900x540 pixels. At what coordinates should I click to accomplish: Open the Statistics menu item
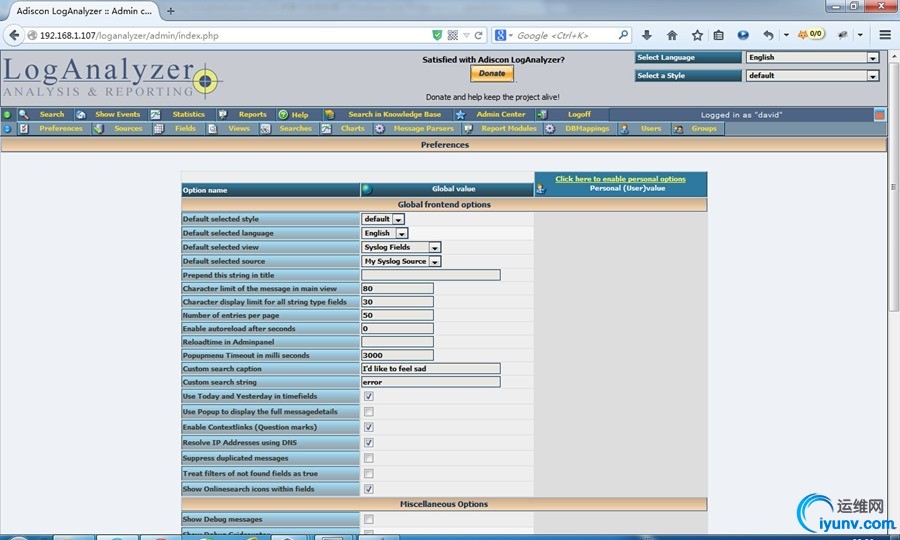[188, 115]
